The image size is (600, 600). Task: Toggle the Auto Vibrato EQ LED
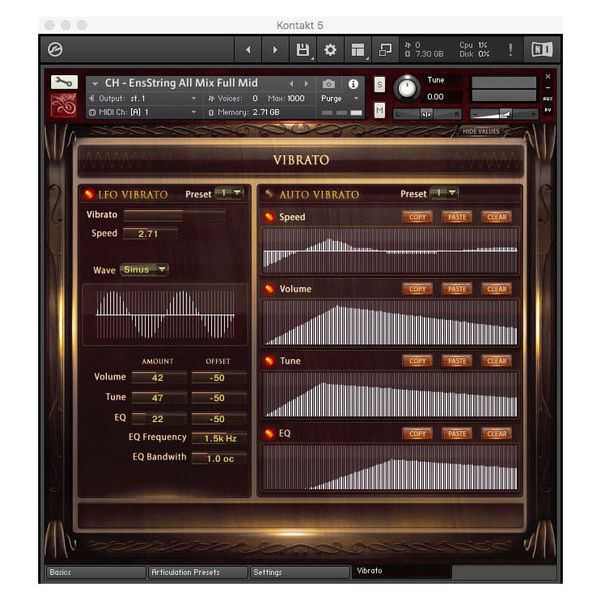pos(269,433)
